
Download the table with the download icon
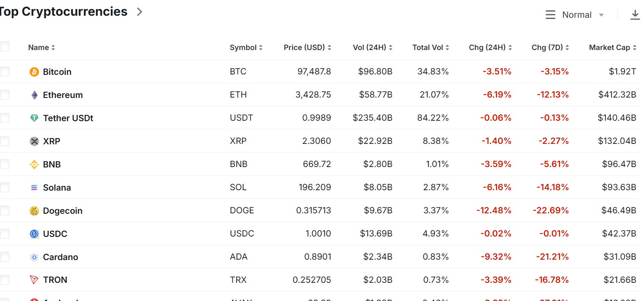[635, 15]
